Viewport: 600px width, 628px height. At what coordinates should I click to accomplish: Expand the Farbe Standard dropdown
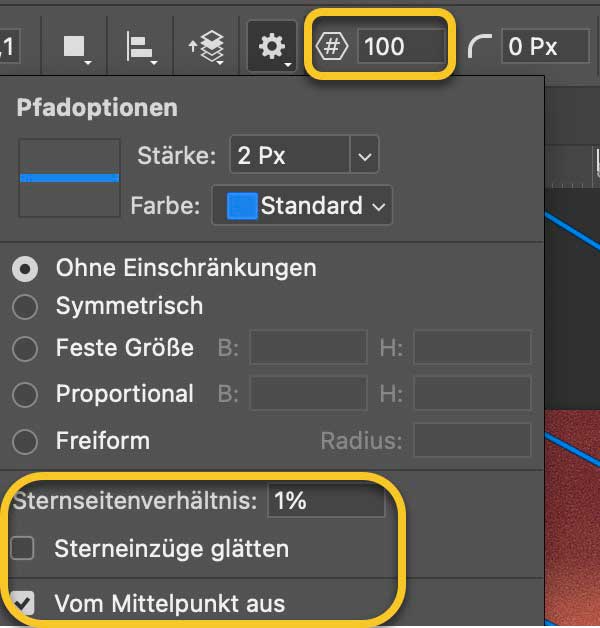point(378,207)
